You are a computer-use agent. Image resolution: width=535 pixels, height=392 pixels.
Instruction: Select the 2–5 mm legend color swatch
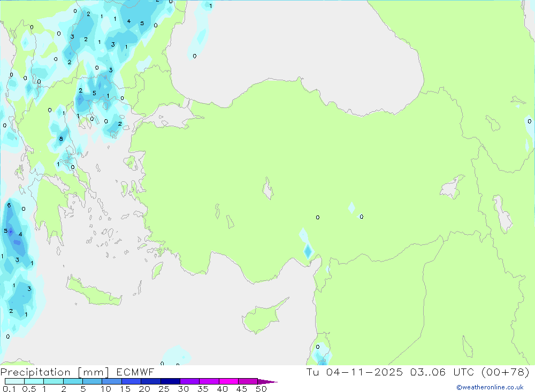click(x=73, y=381)
